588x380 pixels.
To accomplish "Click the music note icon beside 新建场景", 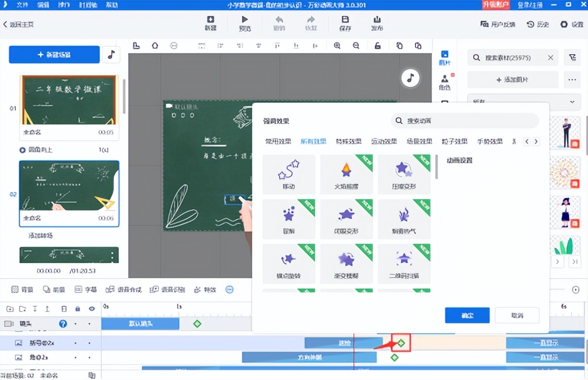I will point(111,55).
